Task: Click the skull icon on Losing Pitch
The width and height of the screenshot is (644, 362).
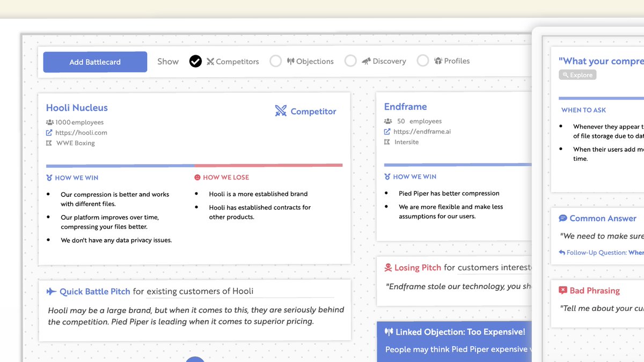Action: pyautogui.click(x=388, y=268)
